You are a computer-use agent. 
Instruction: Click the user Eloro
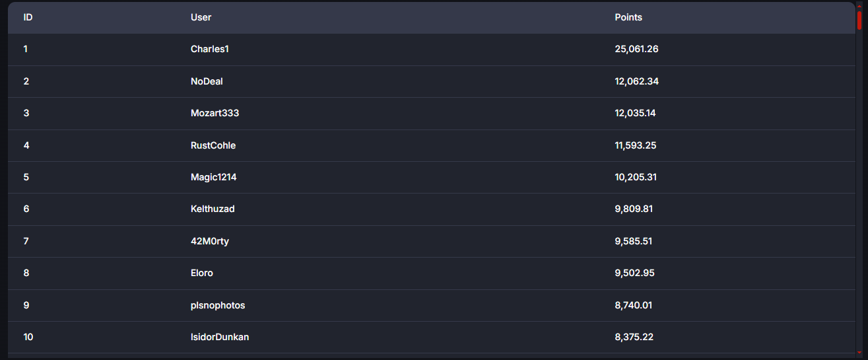[x=202, y=273]
